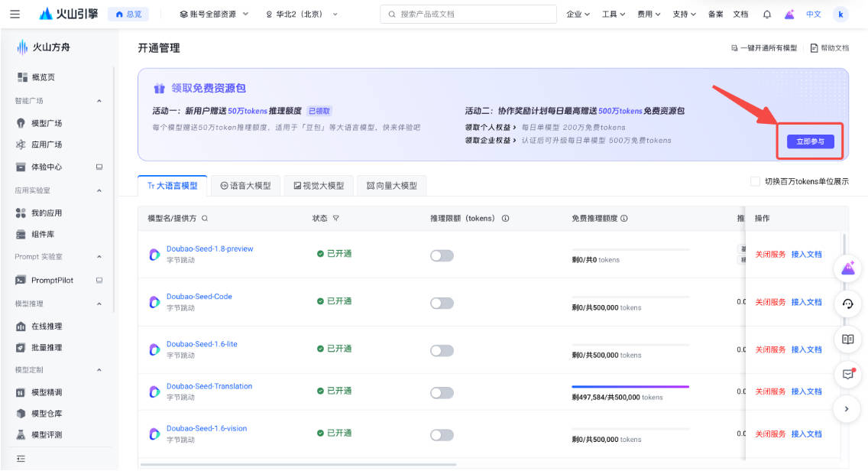Click the 总览 button in header
The image size is (868, 471).
[128, 15]
